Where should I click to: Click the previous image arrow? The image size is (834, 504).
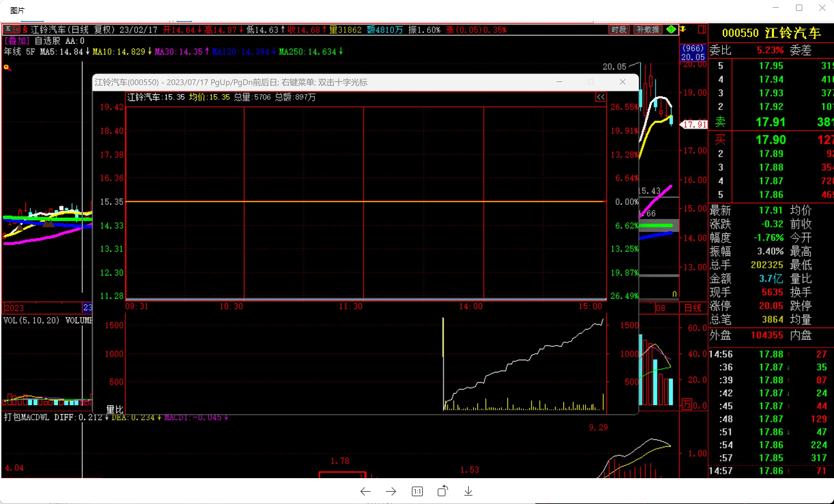tap(365, 492)
